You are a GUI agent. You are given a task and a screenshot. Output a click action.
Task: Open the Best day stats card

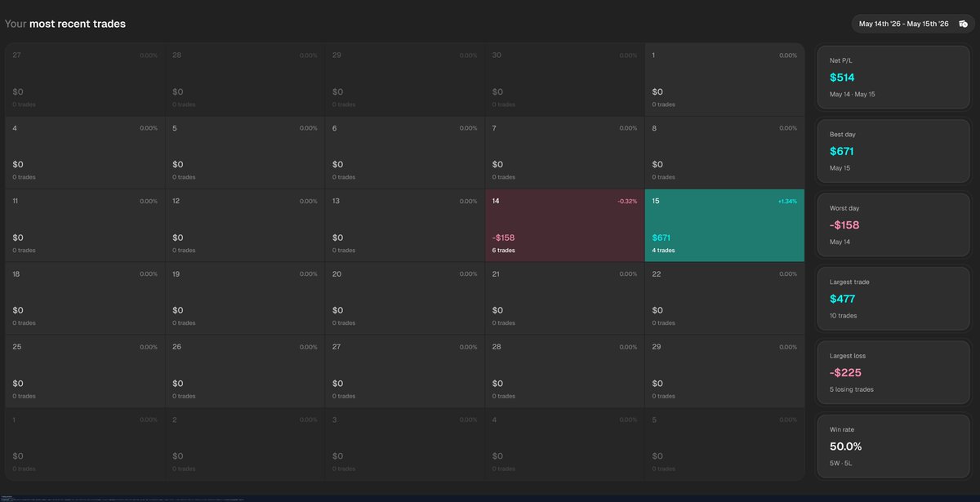tap(894, 152)
